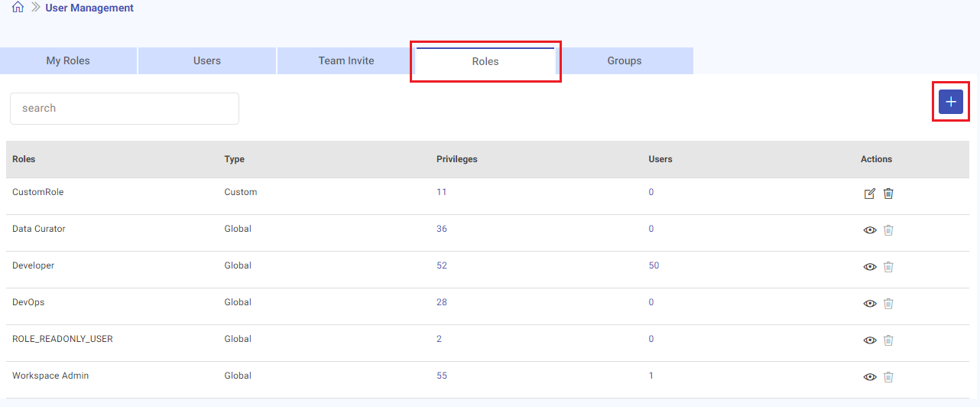
Task: Select the Groups tab
Action: (625, 61)
